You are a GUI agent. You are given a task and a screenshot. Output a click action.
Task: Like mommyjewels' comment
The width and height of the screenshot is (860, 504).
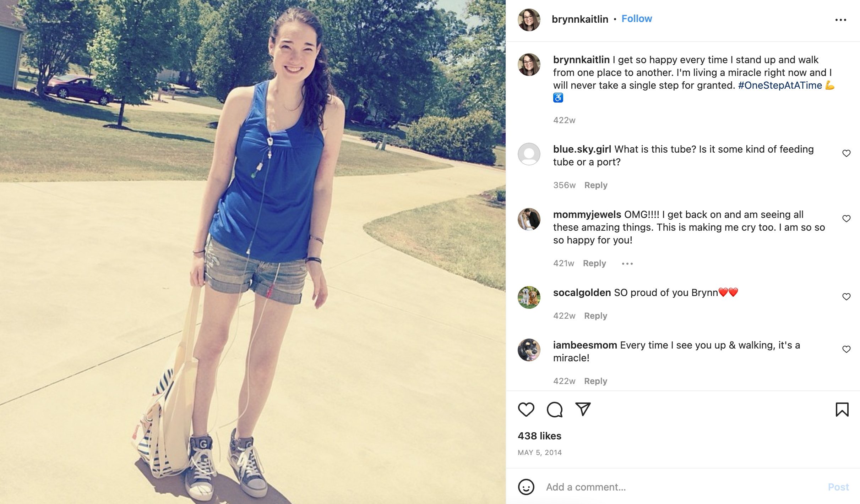(x=846, y=219)
